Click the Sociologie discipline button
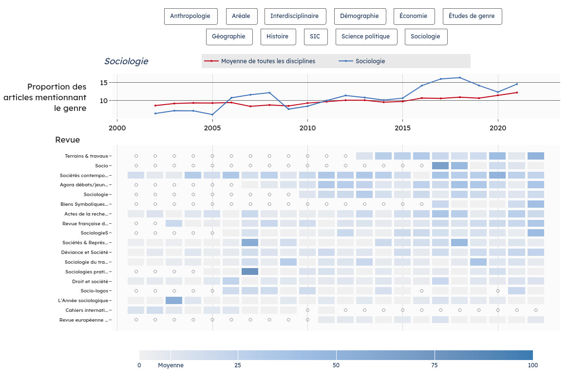This screenshot has height=379, width=588. tap(425, 36)
